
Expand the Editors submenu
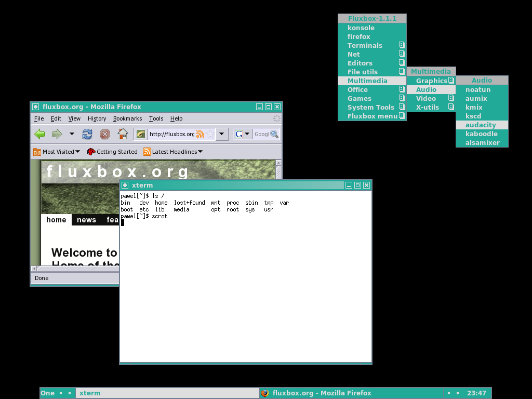pos(372,63)
